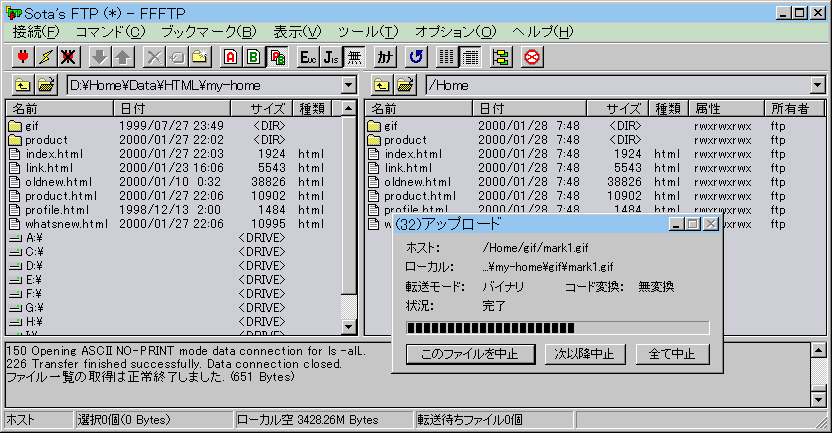Click the red plug Connect icon
The height and width of the screenshot is (433, 832).
click(x=23, y=57)
